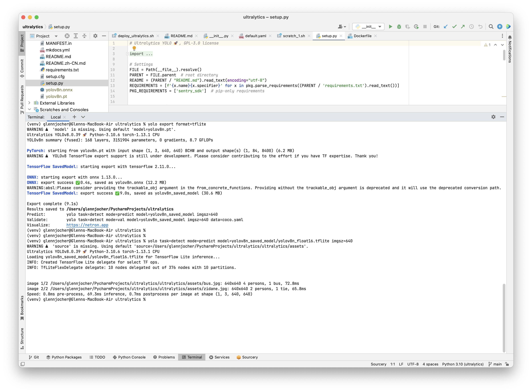
Task: Push commits using the green Git arrow
Action: pyautogui.click(x=463, y=27)
